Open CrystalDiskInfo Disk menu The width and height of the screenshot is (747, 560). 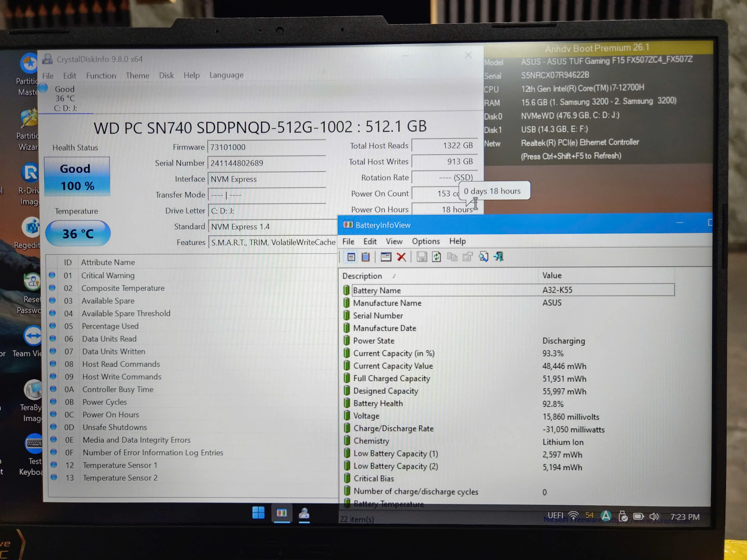coord(167,75)
